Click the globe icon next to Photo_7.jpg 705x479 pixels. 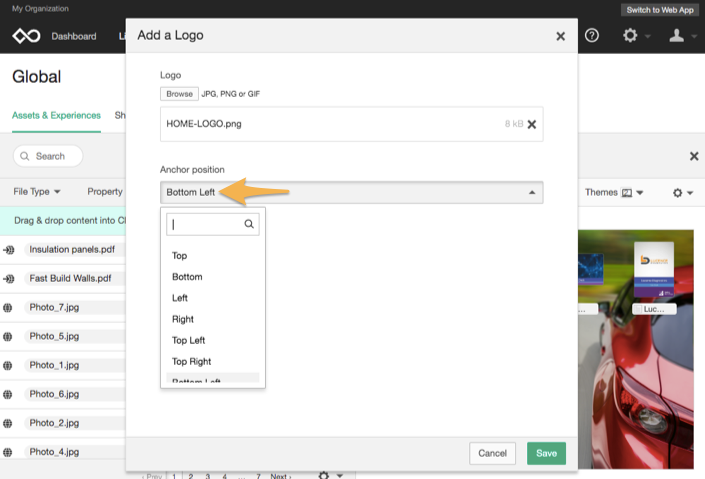click(8, 308)
